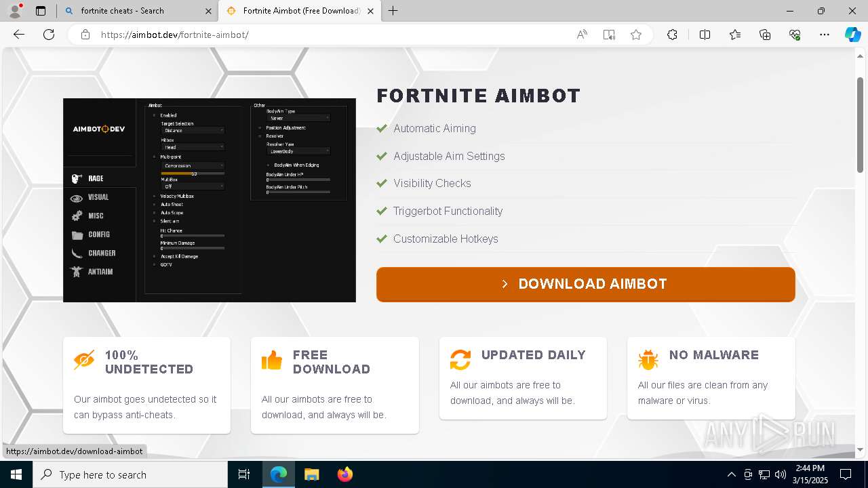Open Microsoft Edge from the taskbar
Screen dimensions: 868x488
click(x=279, y=474)
